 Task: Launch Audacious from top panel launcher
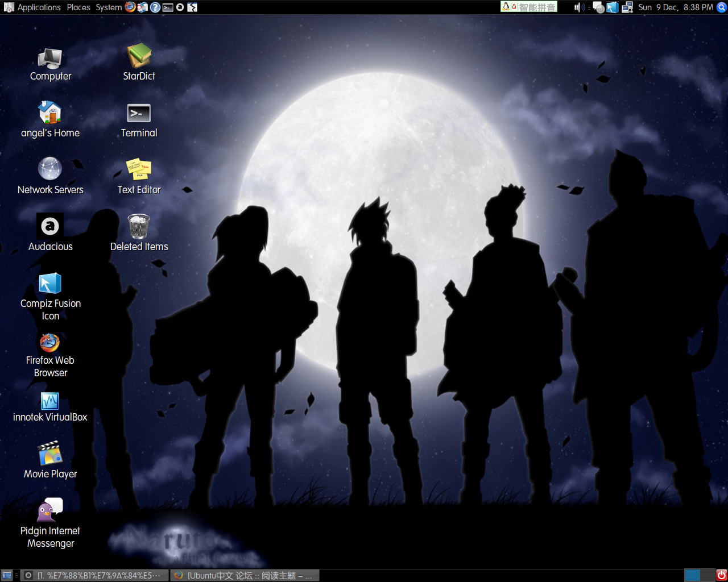(x=180, y=7)
